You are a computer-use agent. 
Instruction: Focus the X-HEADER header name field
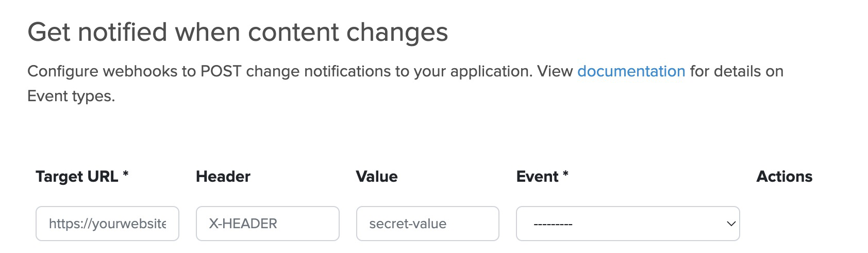(x=268, y=224)
